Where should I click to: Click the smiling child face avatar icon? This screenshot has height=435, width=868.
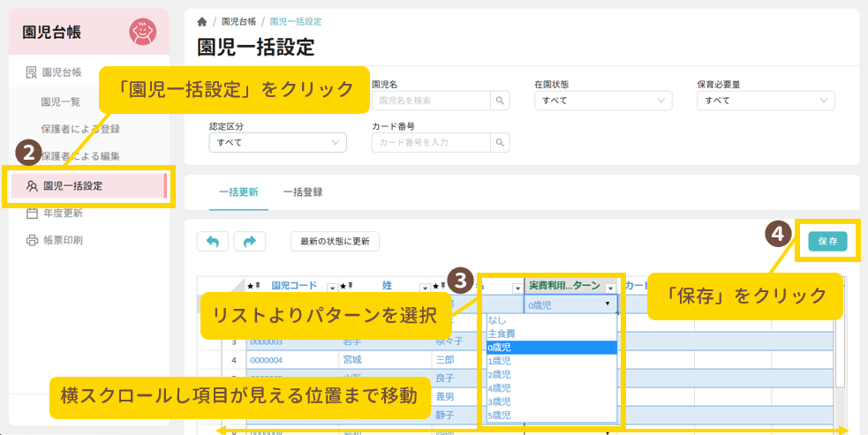141,33
